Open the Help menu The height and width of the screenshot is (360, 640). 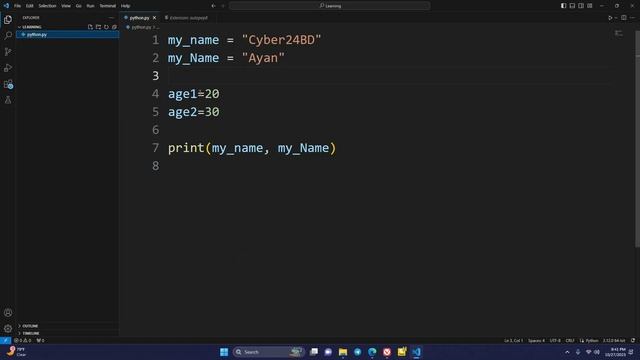click(x=125, y=6)
